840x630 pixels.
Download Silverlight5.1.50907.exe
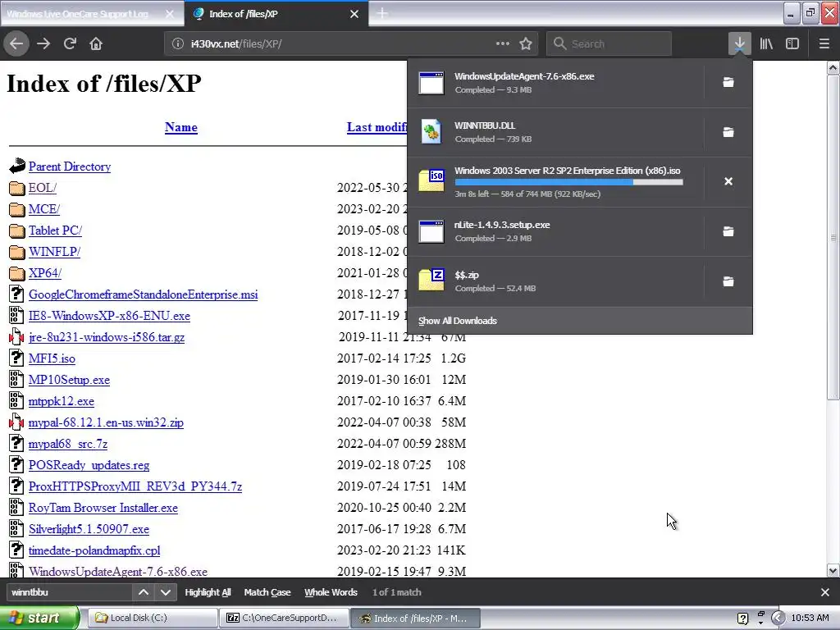pos(89,529)
